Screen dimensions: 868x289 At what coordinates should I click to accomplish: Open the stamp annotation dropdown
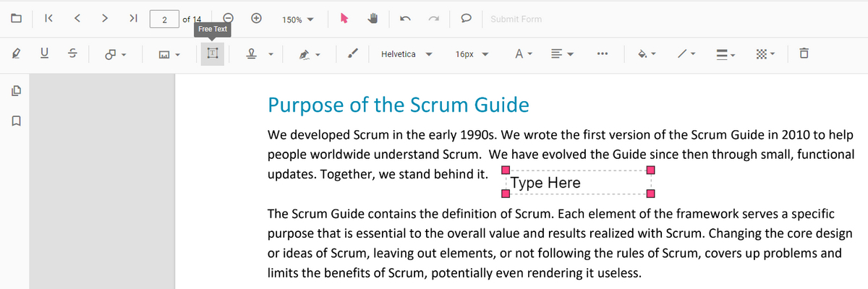pyautogui.click(x=259, y=54)
